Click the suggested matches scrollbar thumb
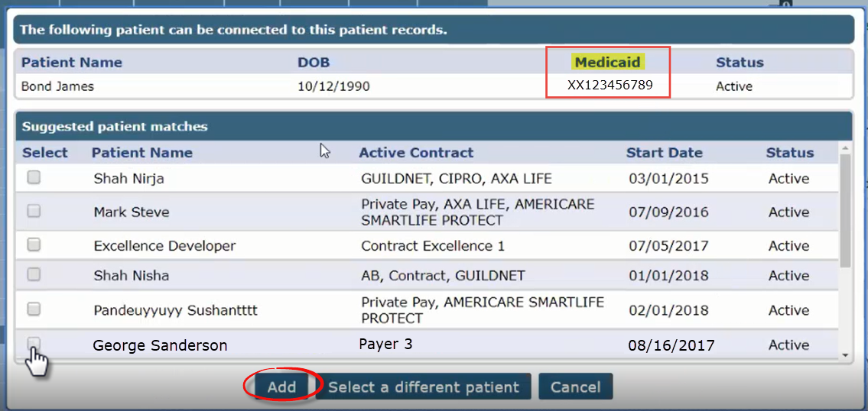The image size is (868, 411). pyautogui.click(x=845, y=210)
